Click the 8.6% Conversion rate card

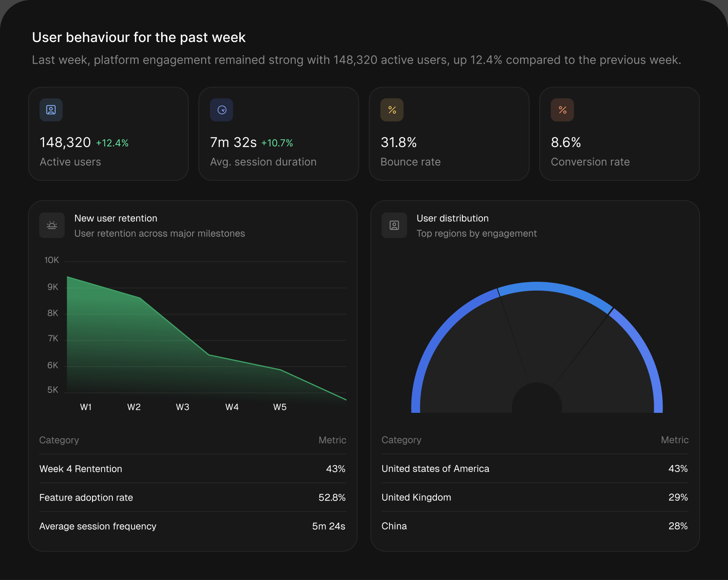[x=619, y=134]
